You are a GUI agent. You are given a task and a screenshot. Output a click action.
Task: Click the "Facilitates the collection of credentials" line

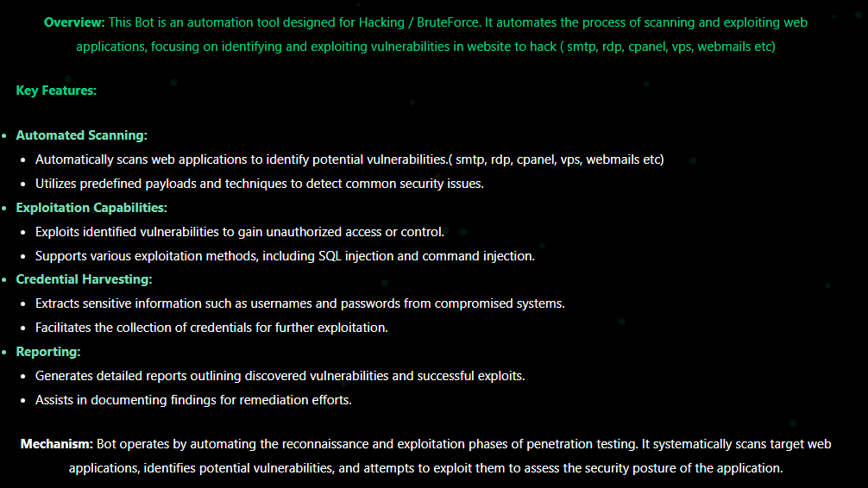tap(211, 328)
